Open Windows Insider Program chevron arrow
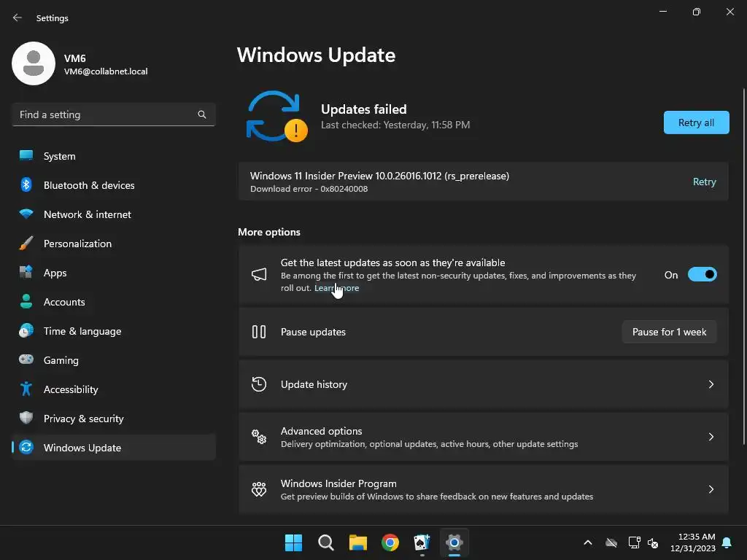The width and height of the screenshot is (747, 560). tap(711, 489)
